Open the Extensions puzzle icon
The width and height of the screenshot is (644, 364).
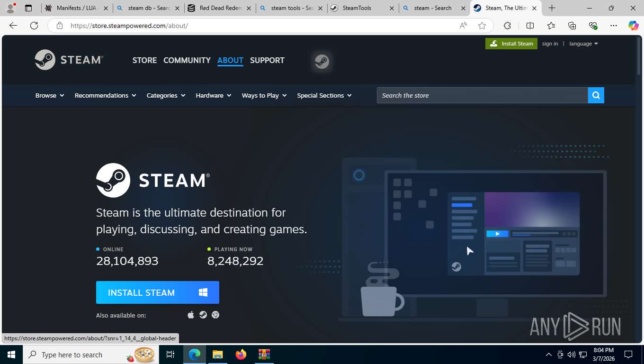pos(507,26)
